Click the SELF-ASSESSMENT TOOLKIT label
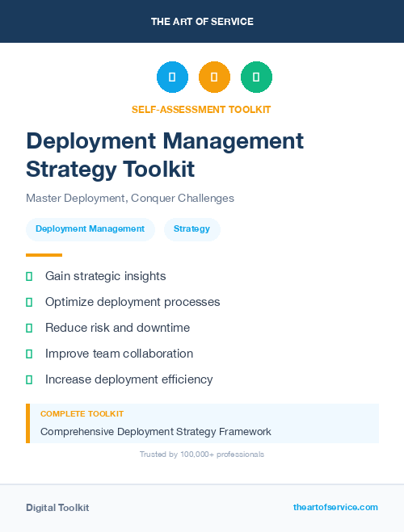 (201, 110)
